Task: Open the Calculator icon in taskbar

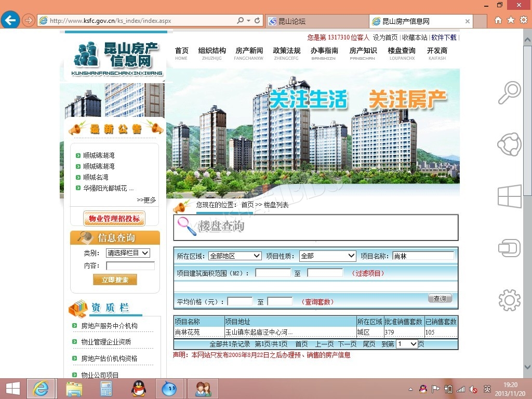Action: [x=107, y=388]
